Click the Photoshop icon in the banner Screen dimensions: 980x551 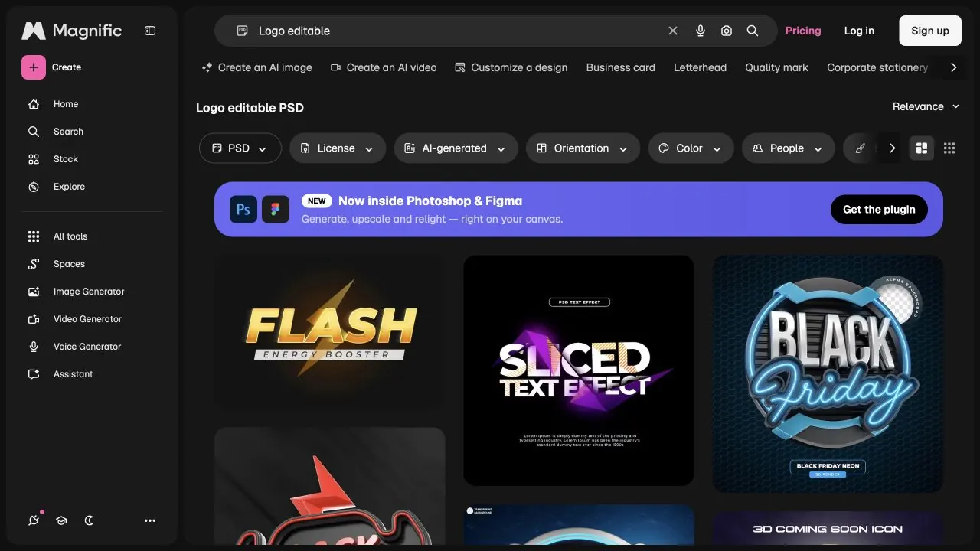pos(243,209)
